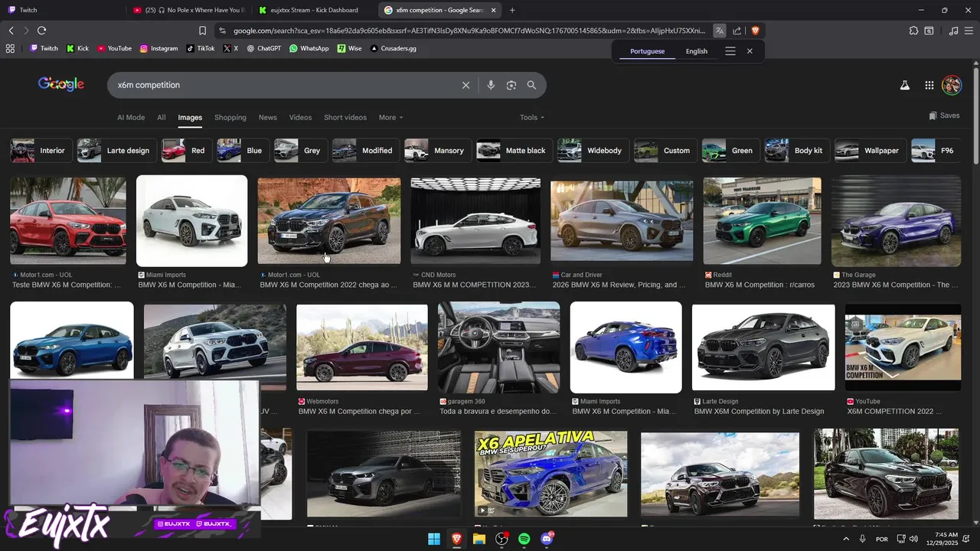Expand the Tools dropdown
The height and width of the screenshot is (551, 980).
532,117
